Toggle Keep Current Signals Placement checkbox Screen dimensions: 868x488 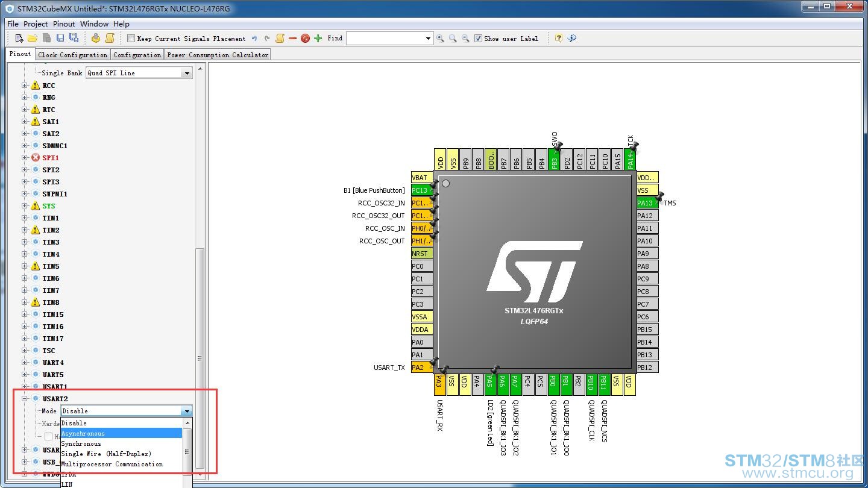(131, 39)
